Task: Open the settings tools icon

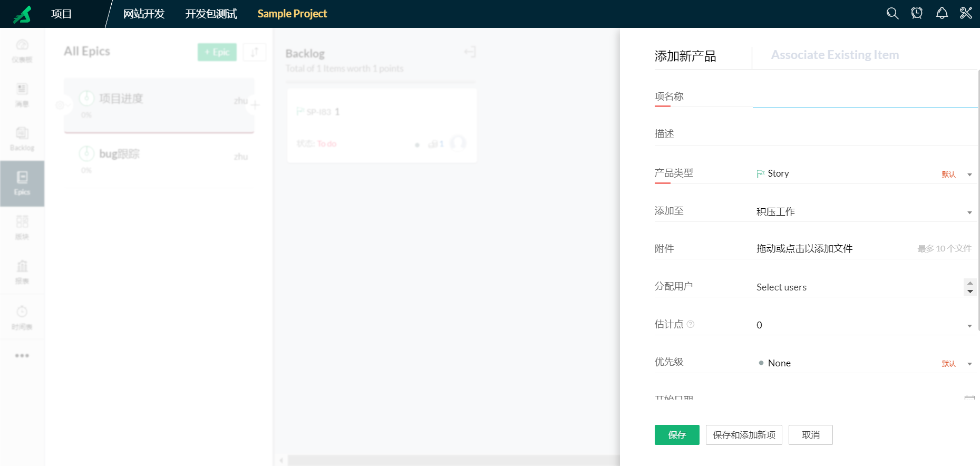Action: pos(966,13)
